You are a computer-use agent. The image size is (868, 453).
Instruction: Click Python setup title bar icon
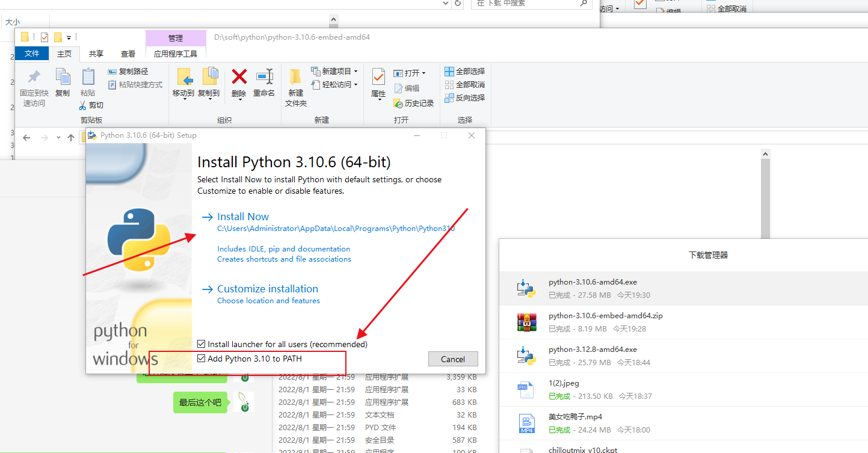tap(93, 135)
